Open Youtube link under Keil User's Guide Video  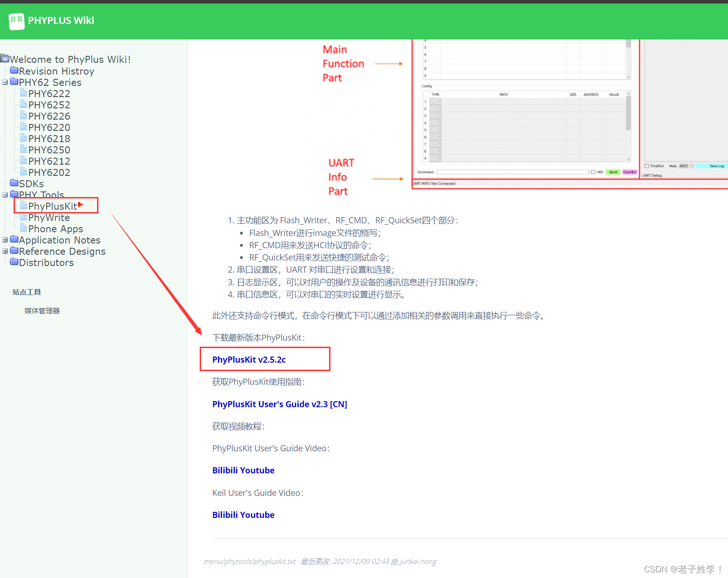coord(257,515)
